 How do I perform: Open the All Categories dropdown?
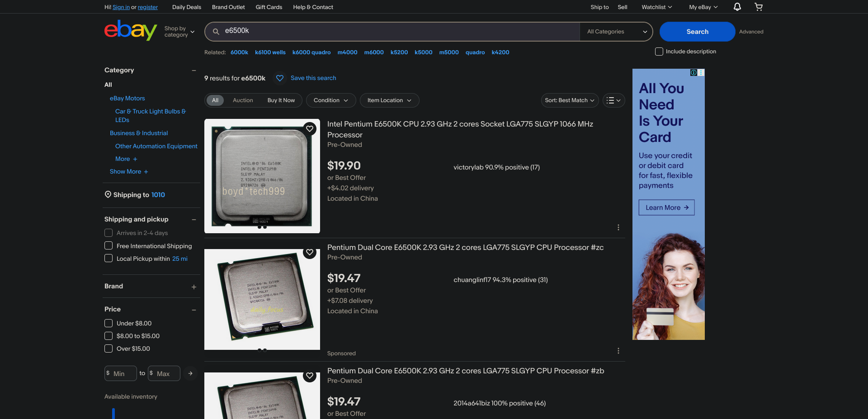coord(617,32)
